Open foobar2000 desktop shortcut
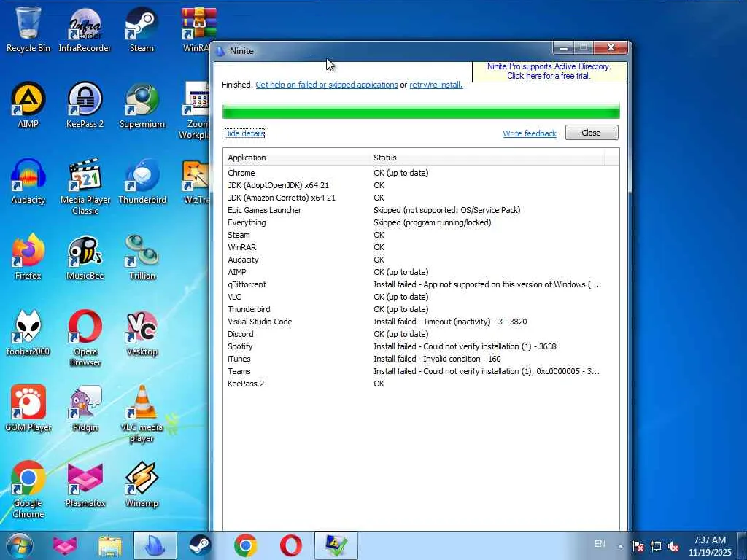747x560 pixels. (28, 332)
